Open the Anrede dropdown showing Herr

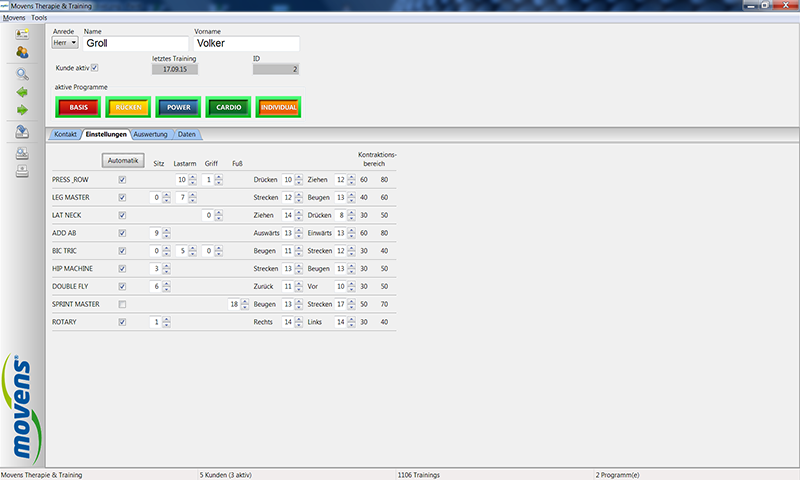[66, 44]
